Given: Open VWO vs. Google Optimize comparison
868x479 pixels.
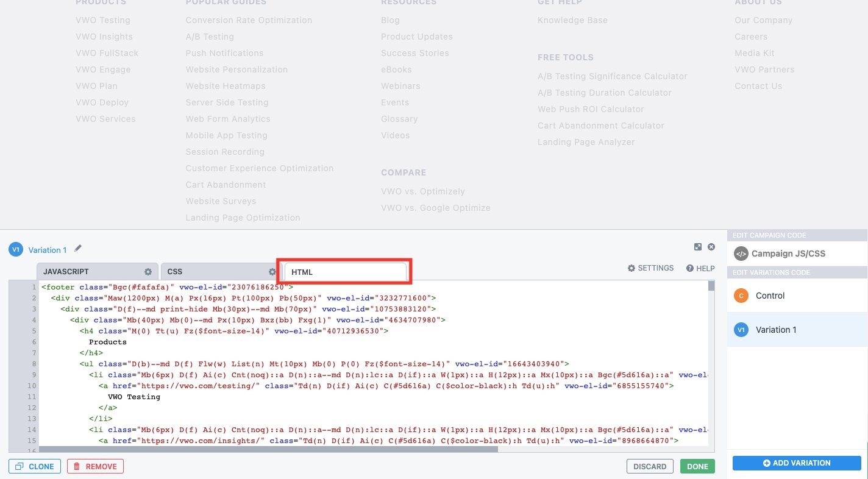Looking at the screenshot, I should [x=436, y=208].
